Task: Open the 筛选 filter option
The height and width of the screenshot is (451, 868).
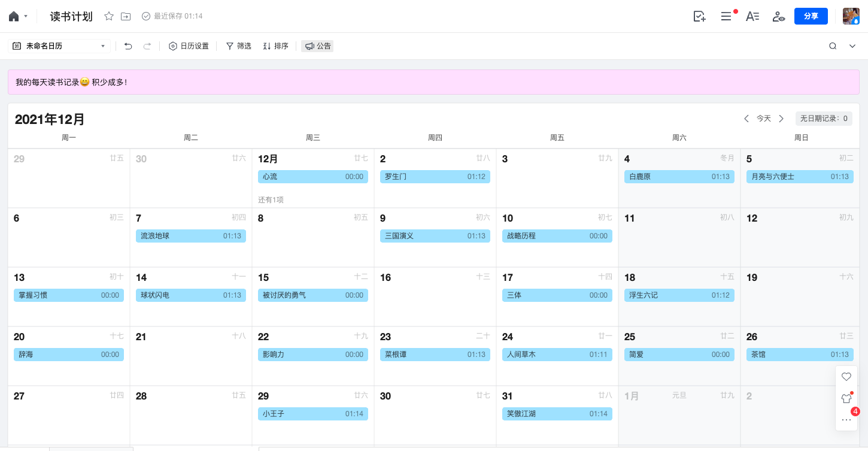Action: (238, 46)
